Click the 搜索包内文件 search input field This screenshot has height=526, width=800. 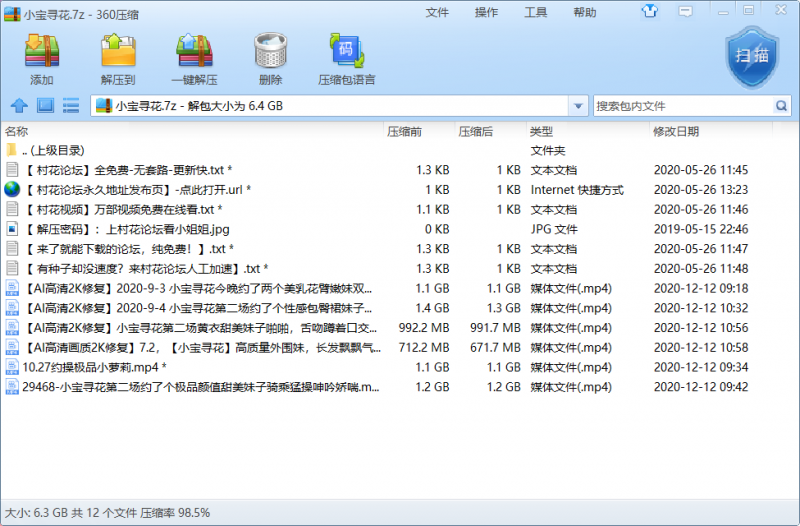tap(682, 106)
